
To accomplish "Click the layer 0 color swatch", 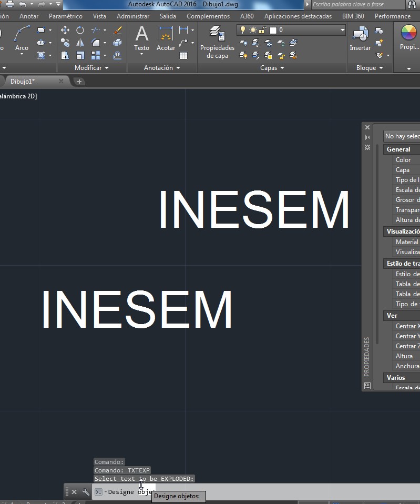I will pos(273,30).
